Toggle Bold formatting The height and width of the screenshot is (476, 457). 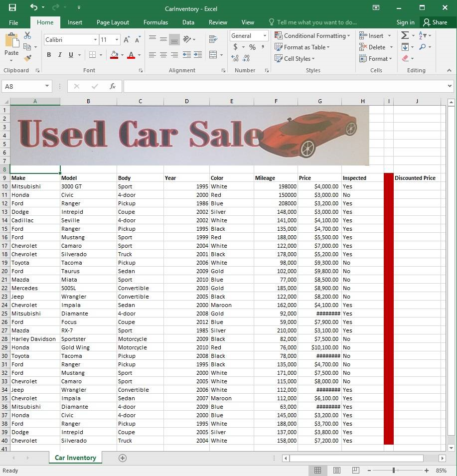pos(49,55)
